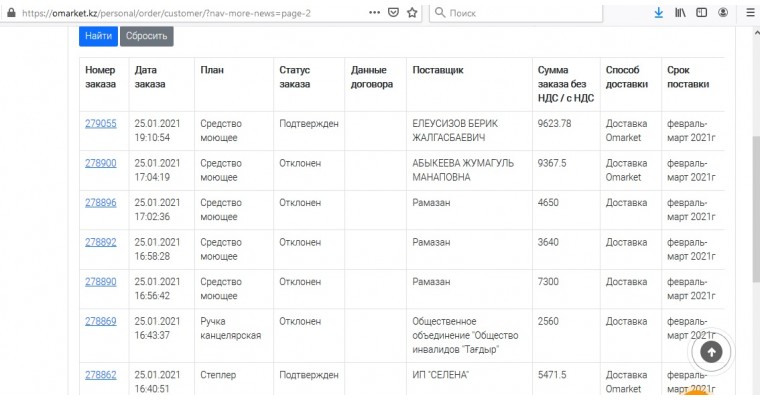Image resolution: width=760 pixels, height=400 pixels.
Task: Click the Pocket save icon
Action: point(393,13)
